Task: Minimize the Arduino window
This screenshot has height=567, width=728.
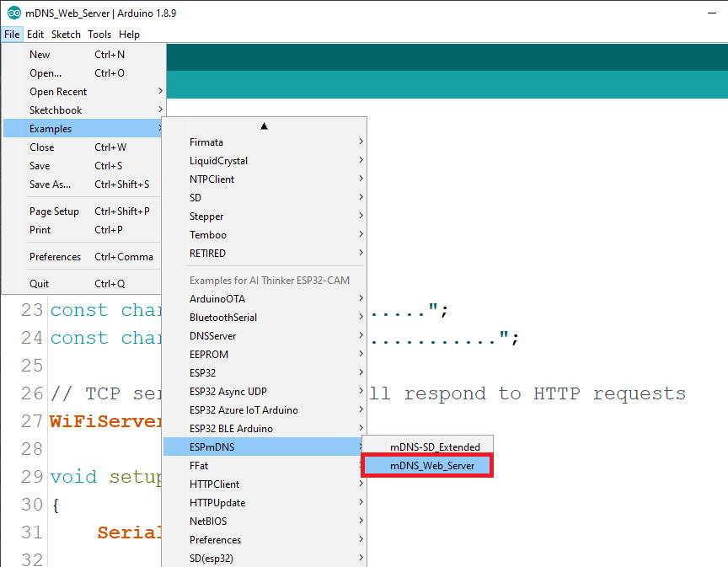Action: [x=712, y=13]
